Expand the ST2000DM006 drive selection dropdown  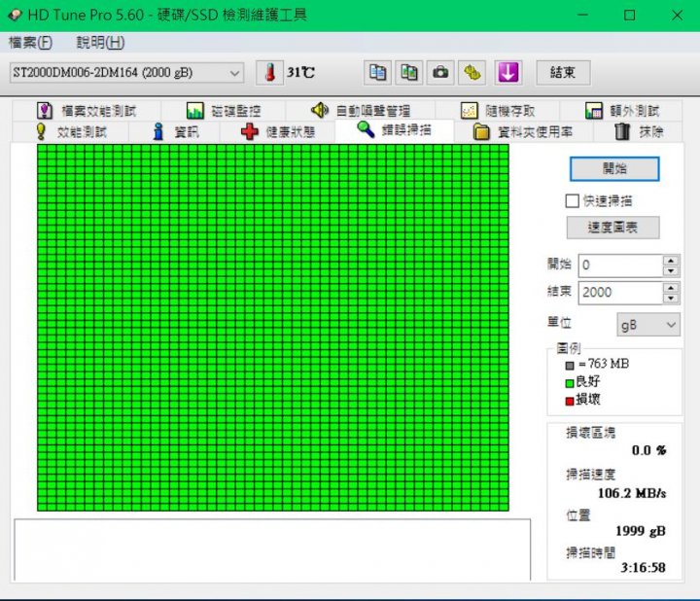pos(126,72)
